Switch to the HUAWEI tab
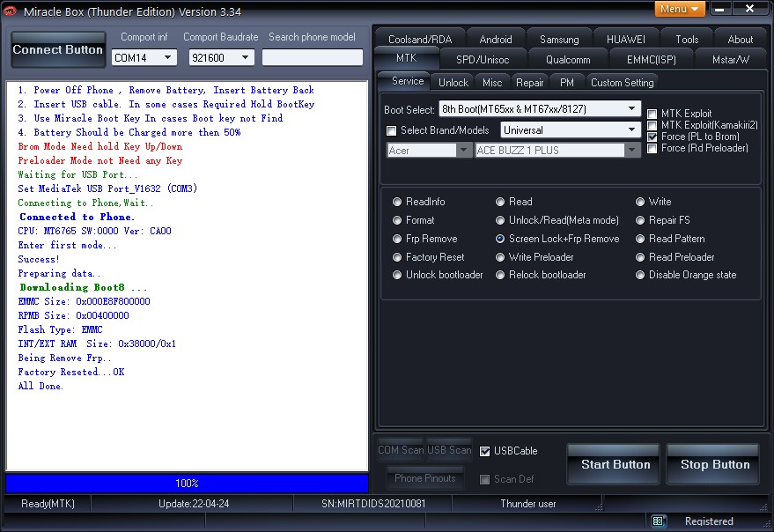The image size is (774, 532). coord(625,39)
